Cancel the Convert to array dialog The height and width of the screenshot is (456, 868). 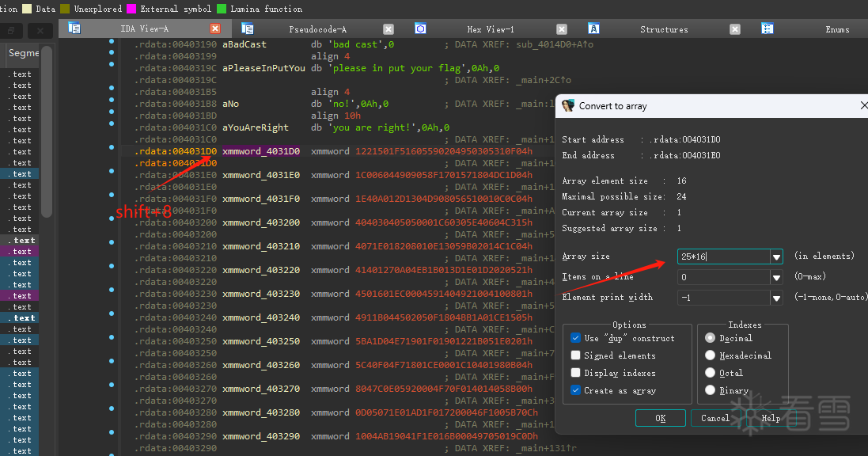pos(715,418)
